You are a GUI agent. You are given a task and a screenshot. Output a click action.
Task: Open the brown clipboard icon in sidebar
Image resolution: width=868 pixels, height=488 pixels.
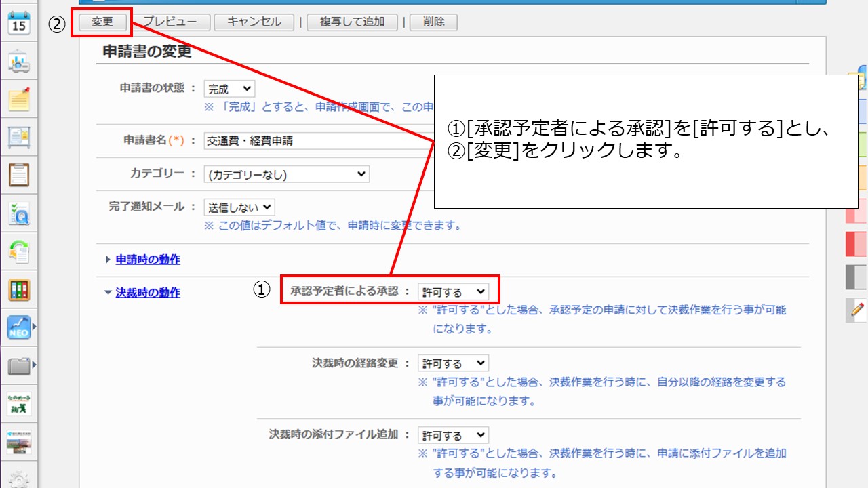(19, 174)
